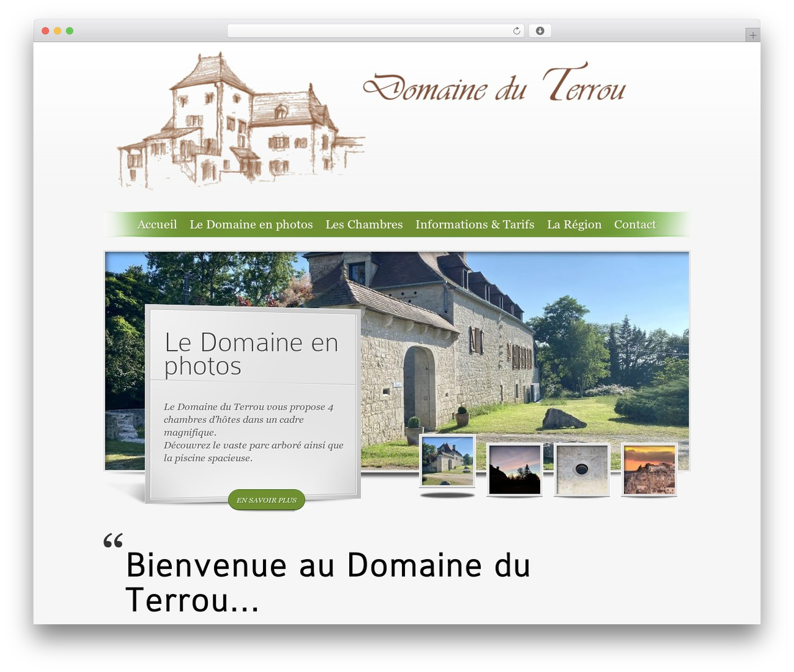Click the sketched manor house logo
794x672 pixels.
241,121
